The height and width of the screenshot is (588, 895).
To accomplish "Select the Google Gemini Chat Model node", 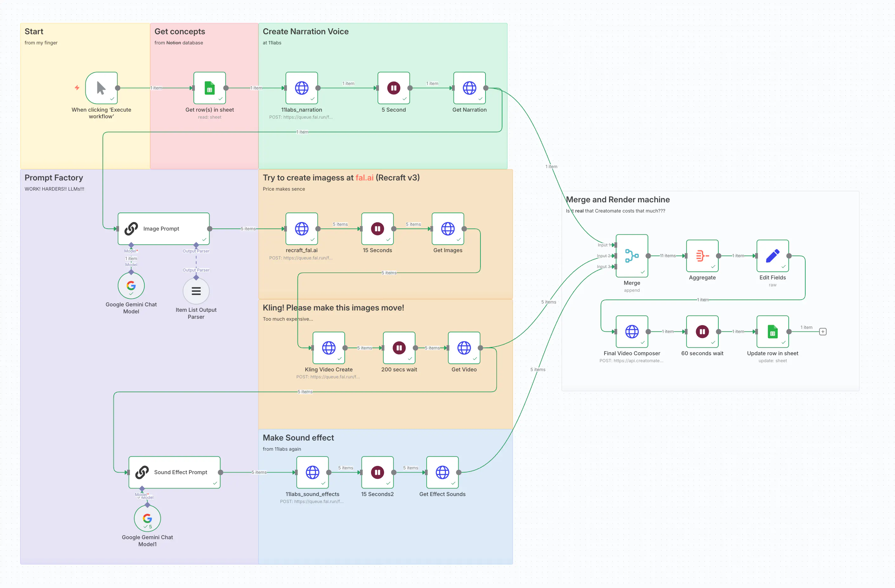I will pyautogui.click(x=131, y=286).
